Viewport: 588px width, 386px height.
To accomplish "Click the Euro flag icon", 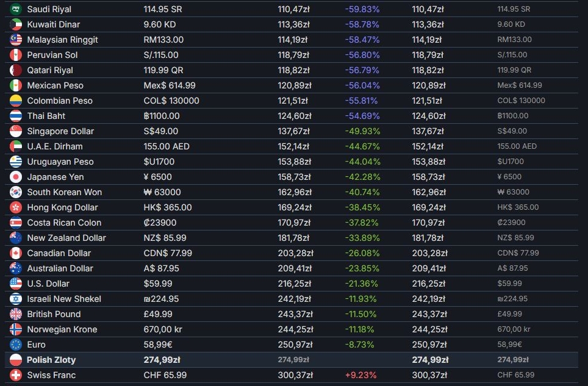I will coord(16,345).
